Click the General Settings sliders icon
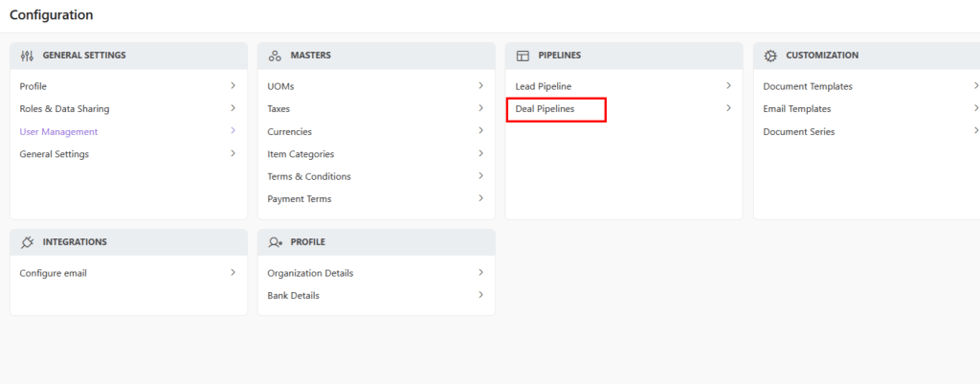The image size is (980, 384). pos(27,56)
